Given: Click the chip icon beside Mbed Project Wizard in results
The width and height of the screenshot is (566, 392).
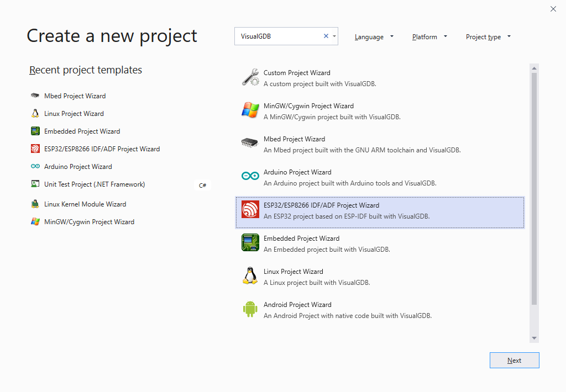Looking at the screenshot, I should [250, 143].
